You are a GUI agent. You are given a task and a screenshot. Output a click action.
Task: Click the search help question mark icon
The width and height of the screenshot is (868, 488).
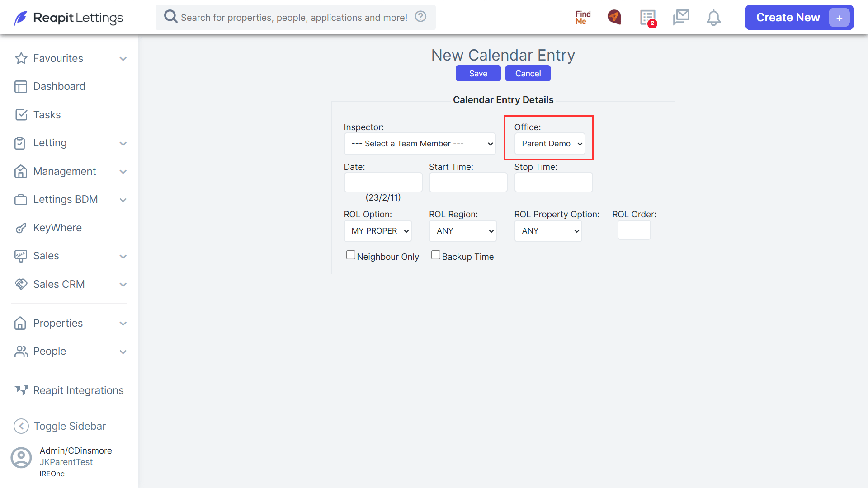click(420, 17)
